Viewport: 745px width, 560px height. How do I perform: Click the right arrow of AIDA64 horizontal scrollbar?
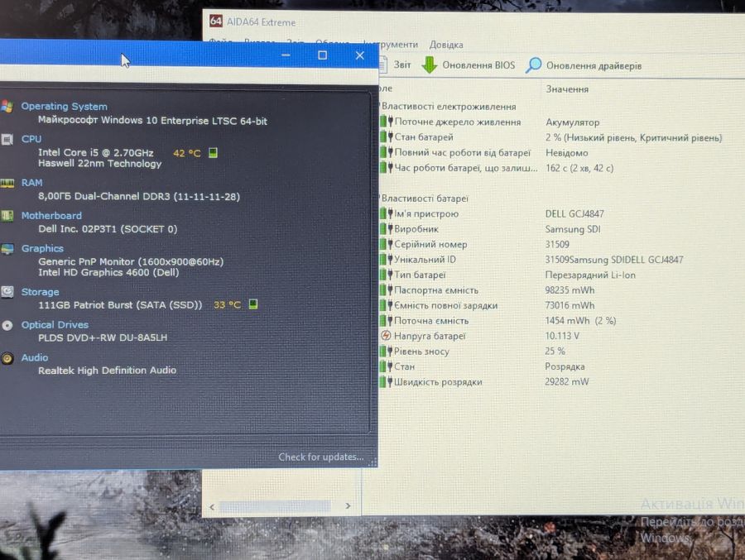(348, 506)
